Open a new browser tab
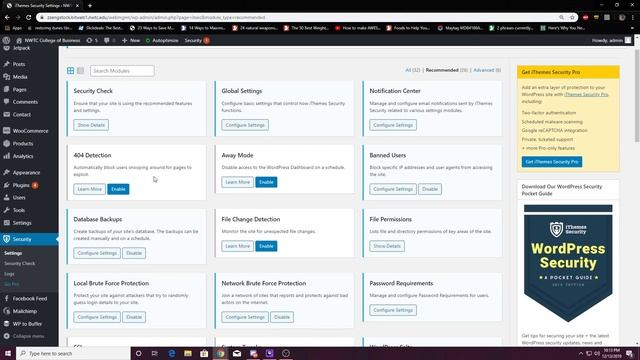The height and width of the screenshot is (360, 640). (x=90, y=6)
